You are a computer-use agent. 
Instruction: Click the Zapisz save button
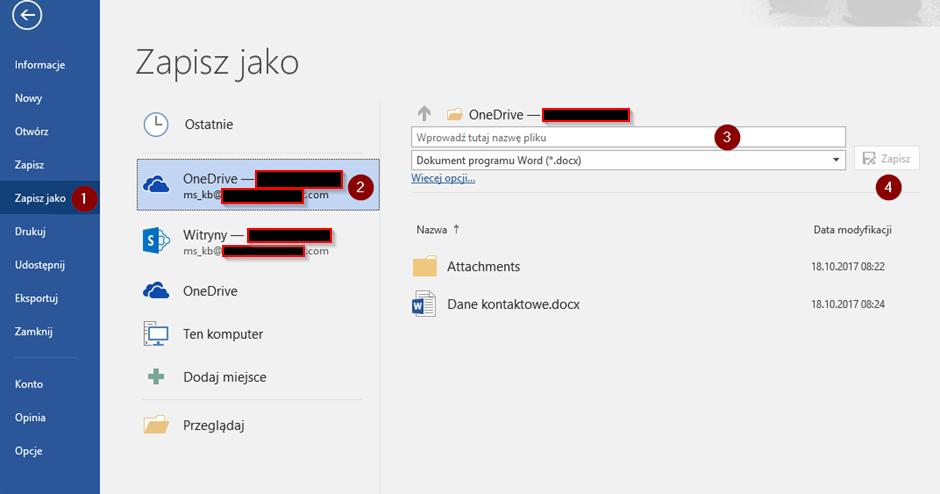(x=887, y=158)
